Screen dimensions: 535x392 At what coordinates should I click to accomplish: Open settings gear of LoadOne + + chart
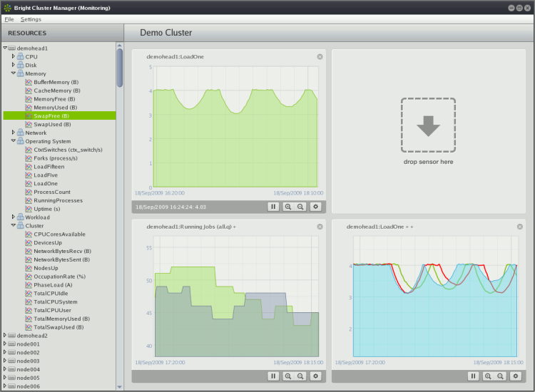516,376
